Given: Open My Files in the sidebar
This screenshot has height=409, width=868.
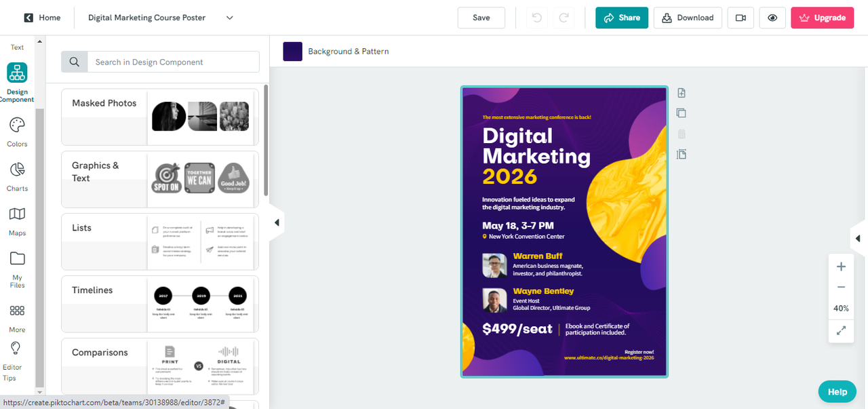Looking at the screenshot, I should click(17, 269).
